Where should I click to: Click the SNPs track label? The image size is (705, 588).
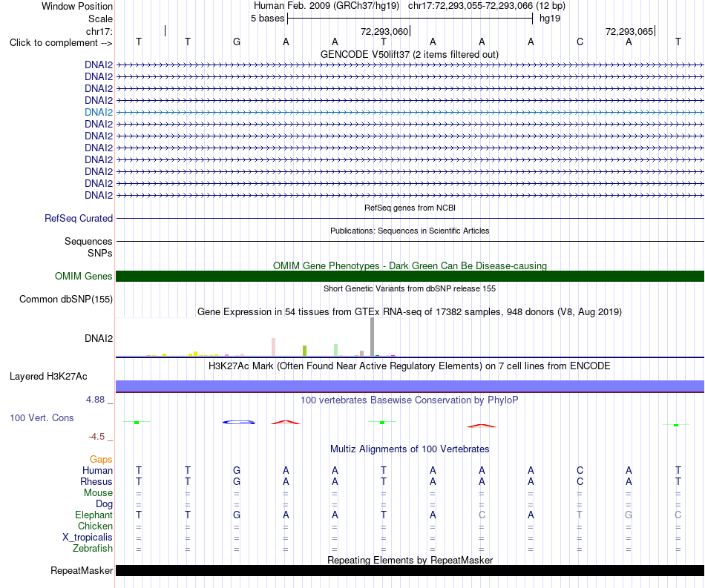pos(100,254)
